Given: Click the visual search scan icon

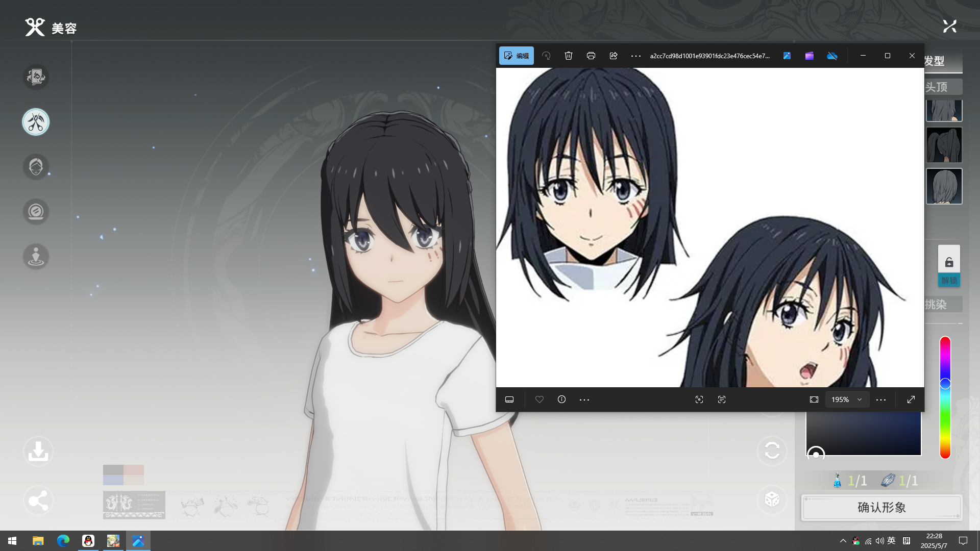Looking at the screenshot, I should pyautogui.click(x=699, y=399).
